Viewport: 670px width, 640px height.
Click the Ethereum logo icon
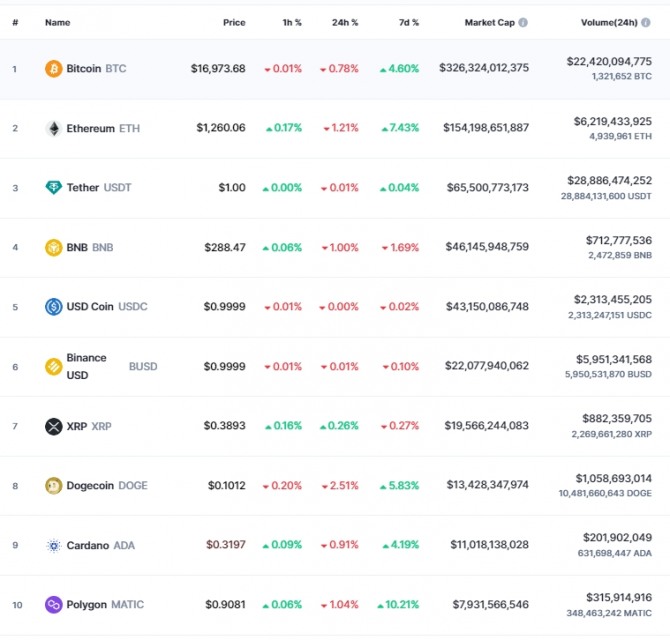click(53, 128)
